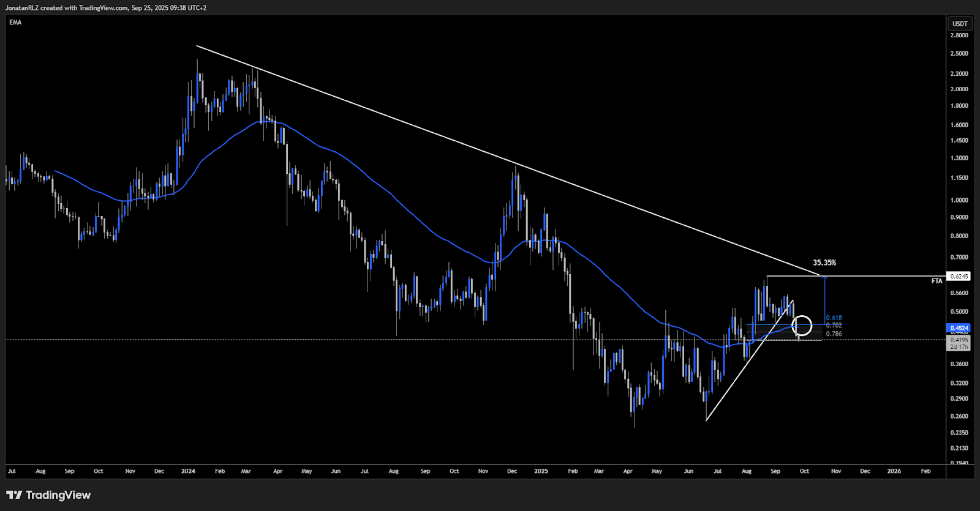Click the 0.4195 current price countdown label
The width and height of the screenshot is (980, 511).
[959, 343]
